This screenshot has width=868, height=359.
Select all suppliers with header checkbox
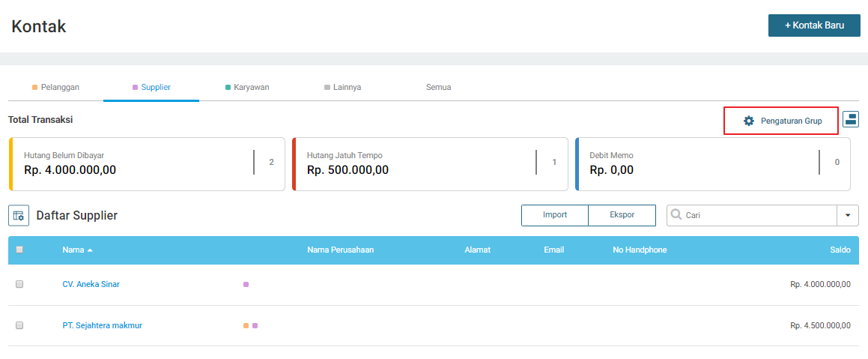point(19,250)
